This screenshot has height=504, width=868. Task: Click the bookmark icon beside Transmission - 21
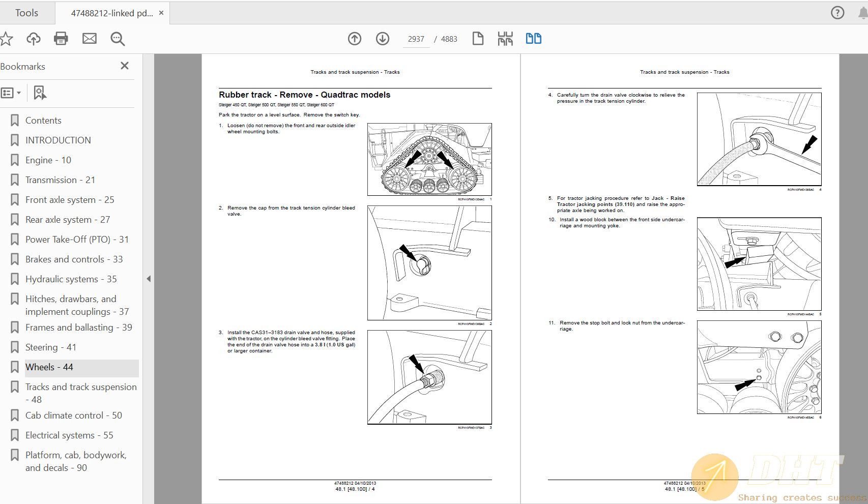[x=15, y=180]
